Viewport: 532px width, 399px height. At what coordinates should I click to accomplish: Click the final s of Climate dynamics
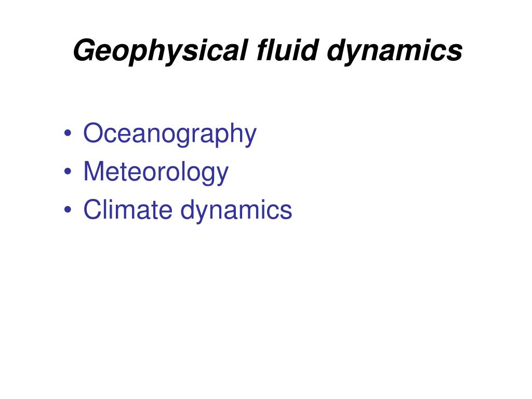point(286,212)
